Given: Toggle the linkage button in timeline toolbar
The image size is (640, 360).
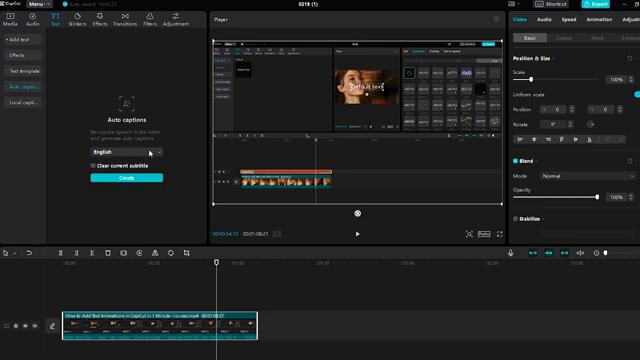Looking at the screenshot, I should [x=564, y=253].
